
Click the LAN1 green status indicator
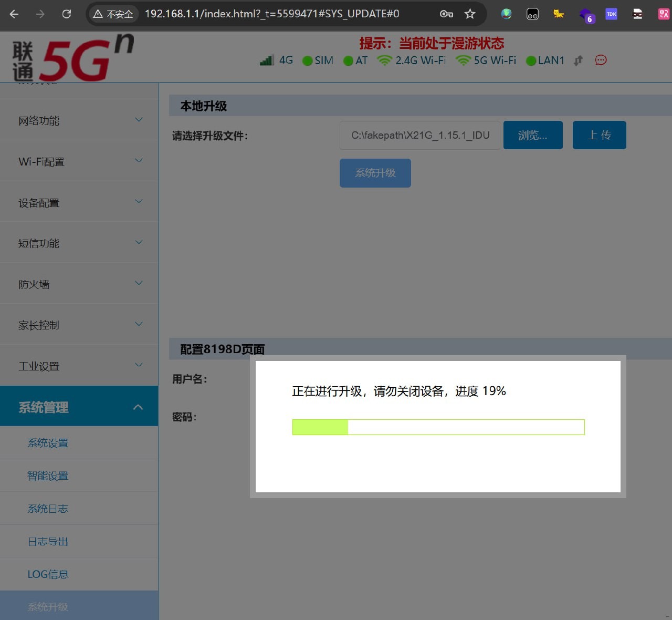tap(531, 61)
